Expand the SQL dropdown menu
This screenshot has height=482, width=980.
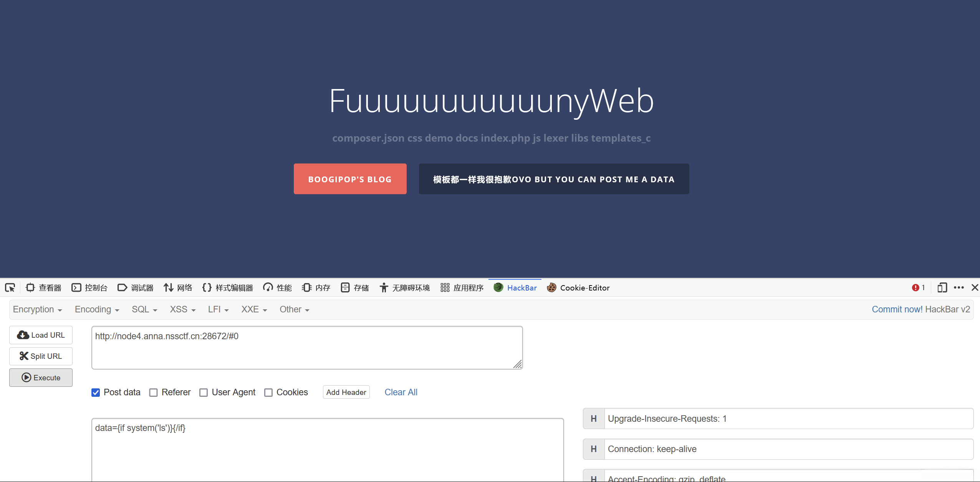[x=144, y=309]
